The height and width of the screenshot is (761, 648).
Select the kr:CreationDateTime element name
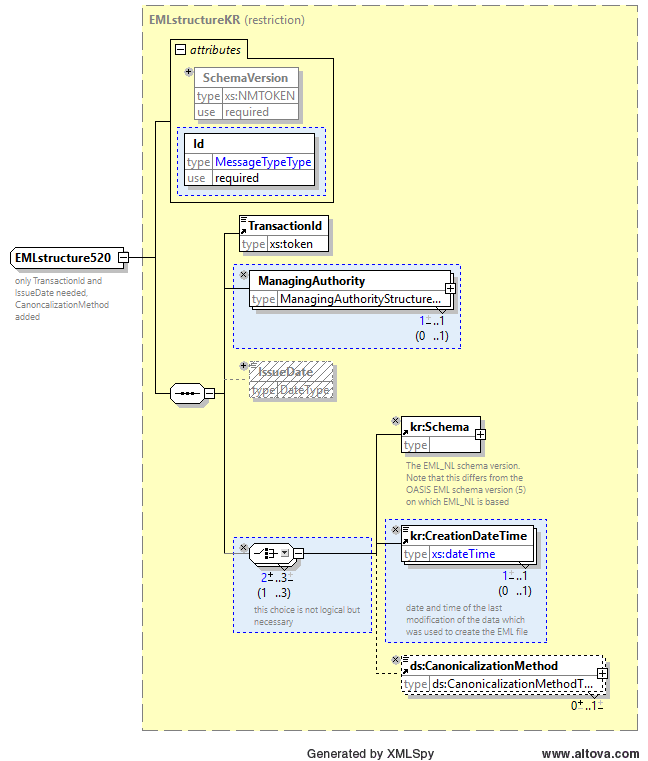coord(468,536)
